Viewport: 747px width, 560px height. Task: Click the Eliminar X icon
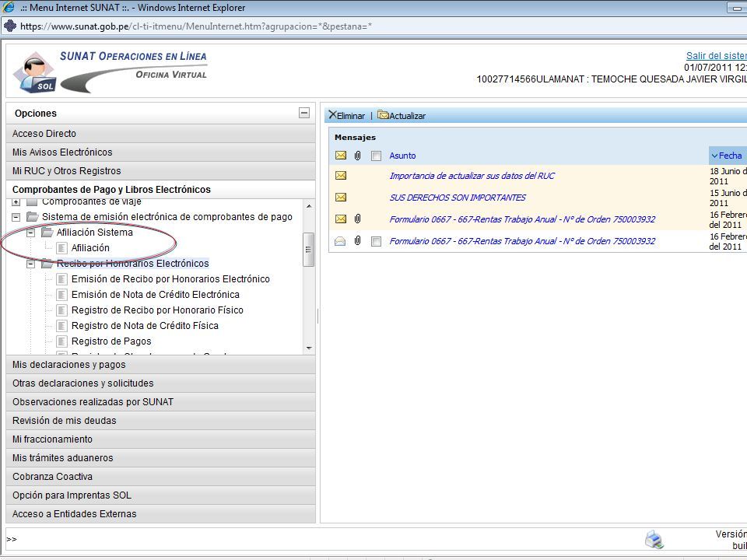[332, 115]
